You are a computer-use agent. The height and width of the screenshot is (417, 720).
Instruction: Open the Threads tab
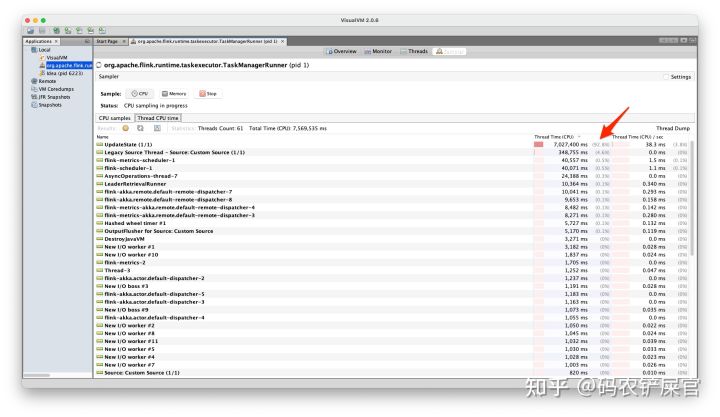tap(414, 51)
